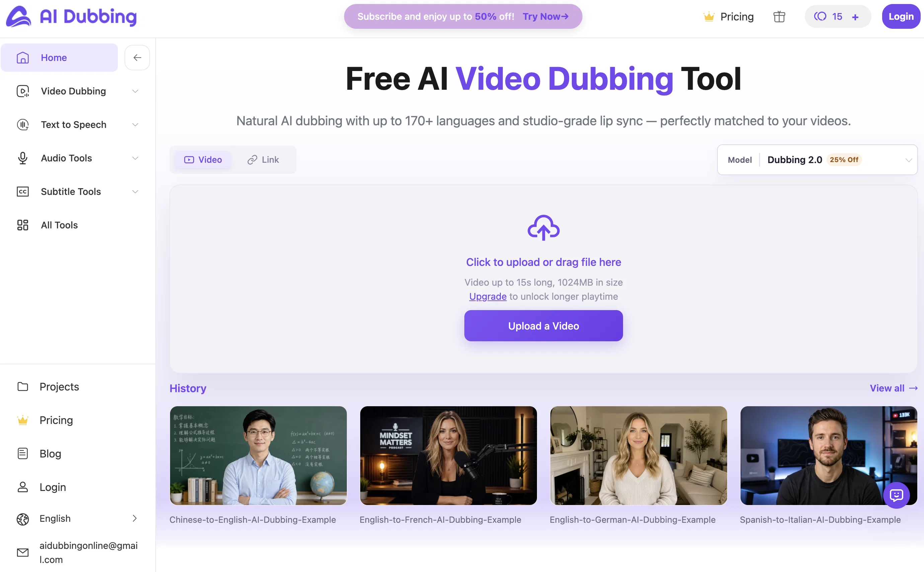Click the crown icon beside top Pricing
The image size is (924, 572).
click(708, 17)
